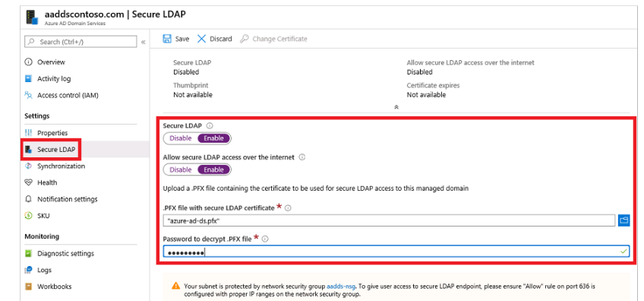The image size is (644, 301).
Task: Click Change Certificate button
Action: point(273,39)
